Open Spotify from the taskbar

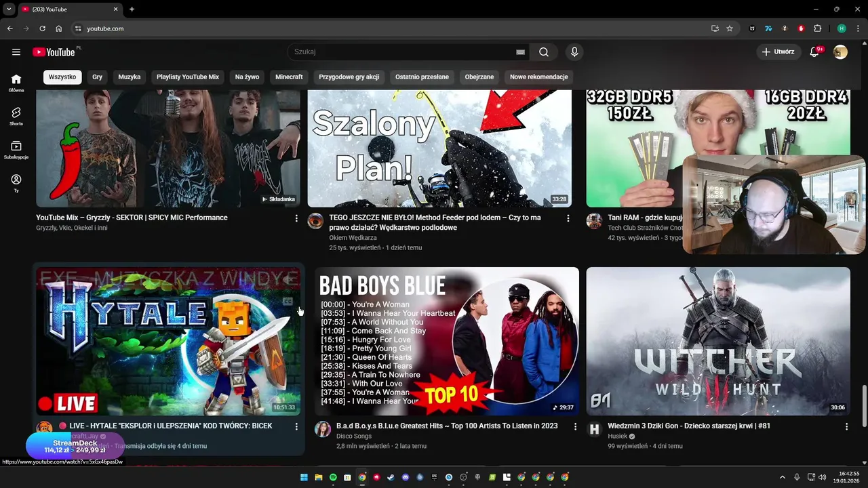333,477
